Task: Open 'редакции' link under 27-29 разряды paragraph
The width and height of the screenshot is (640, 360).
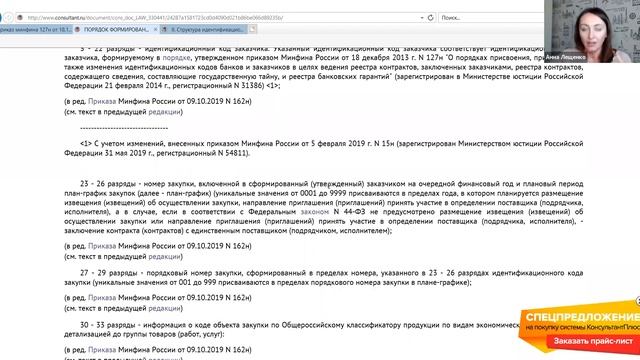Action: [164, 308]
